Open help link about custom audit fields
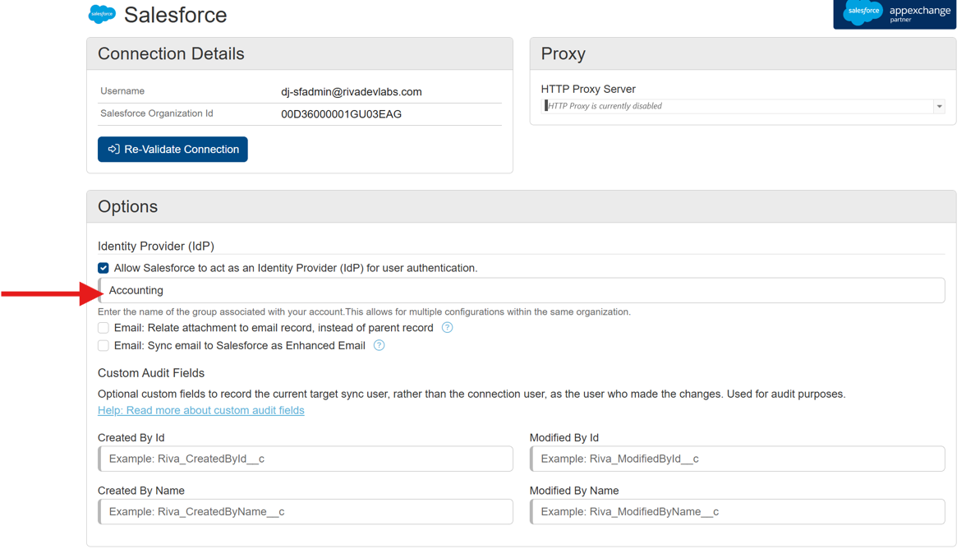The width and height of the screenshot is (980, 558). click(x=200, y=410)
